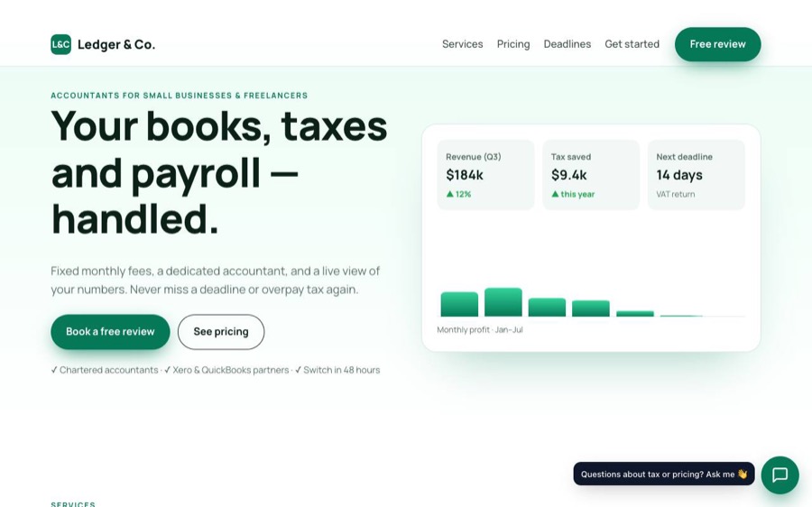Click the green up-triangle beside 12%
The height and width of the screenshot is (507, 812).
pyautogui.click(x=450, y=194)
